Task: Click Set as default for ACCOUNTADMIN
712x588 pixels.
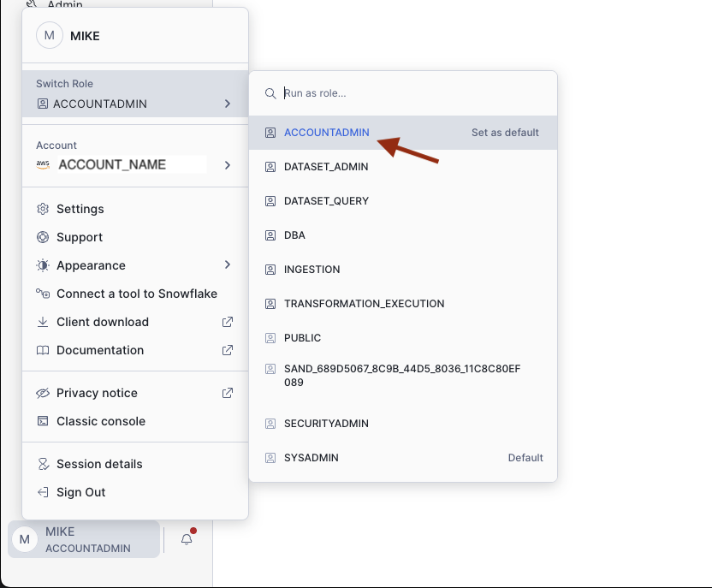Action: (505, 133)
